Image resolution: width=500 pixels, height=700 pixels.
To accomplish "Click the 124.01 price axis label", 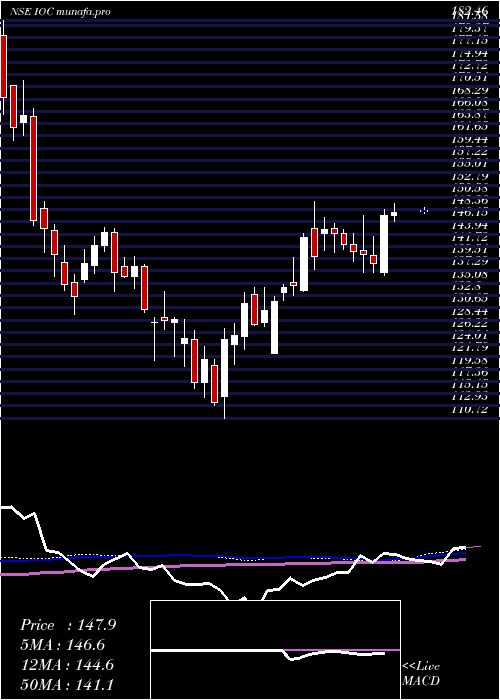I will point(469,337).
